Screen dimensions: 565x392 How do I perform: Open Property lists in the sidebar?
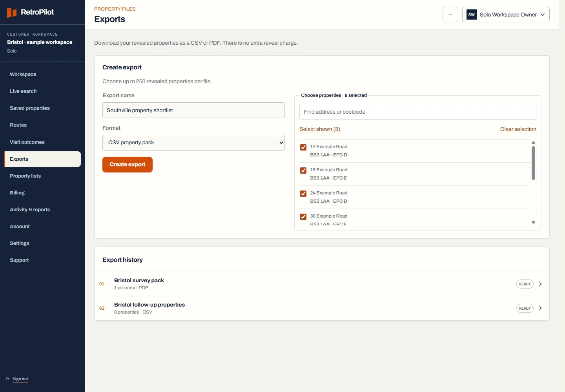coord(42,176)
